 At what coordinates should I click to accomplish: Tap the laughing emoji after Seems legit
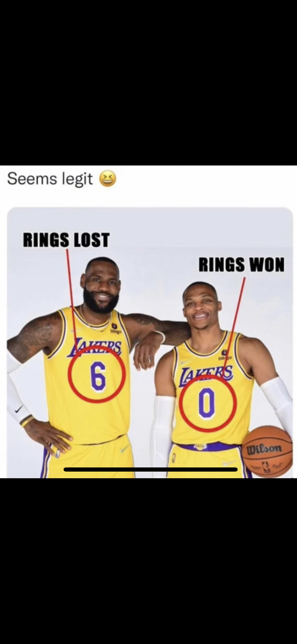tap(107, 180)
